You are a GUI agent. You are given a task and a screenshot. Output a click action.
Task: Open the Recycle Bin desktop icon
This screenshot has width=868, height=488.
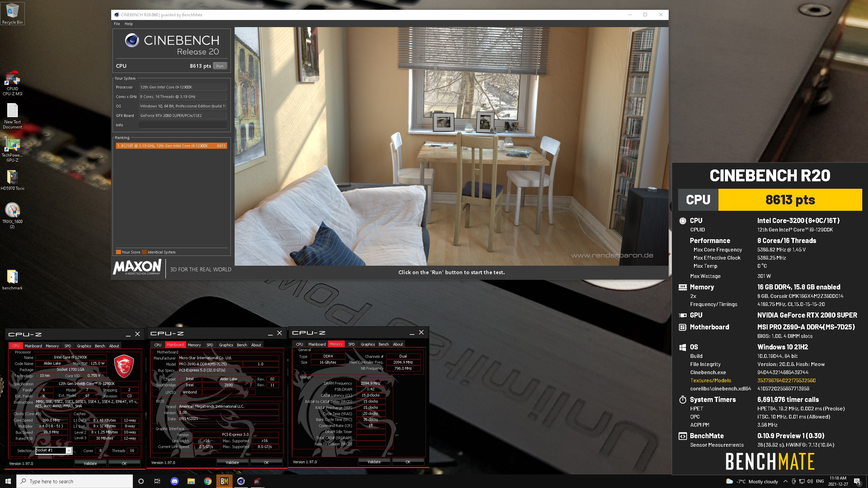click(12, 14)
